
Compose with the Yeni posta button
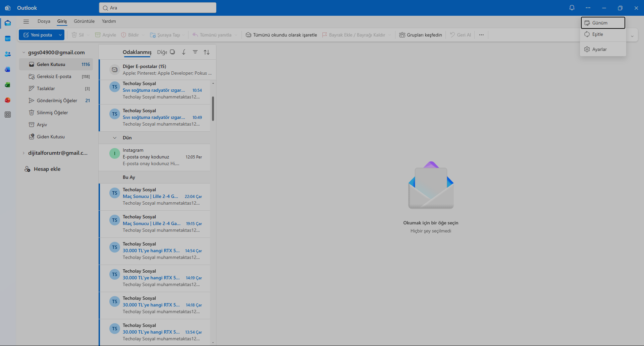pyautogui.click(x=38, y=35)
